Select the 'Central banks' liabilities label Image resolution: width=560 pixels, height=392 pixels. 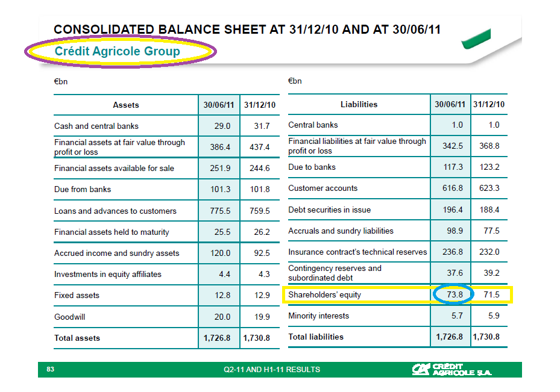(x=313, y=125)
